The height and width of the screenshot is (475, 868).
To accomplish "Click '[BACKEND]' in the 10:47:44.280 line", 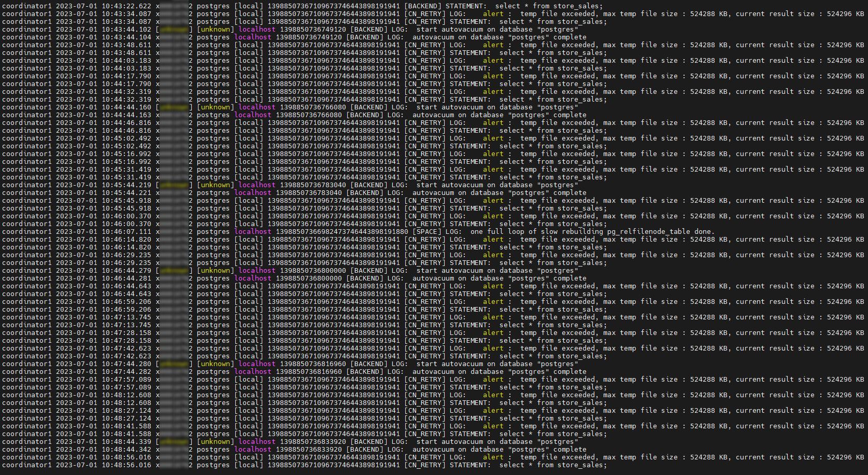I will coord(369,364).
